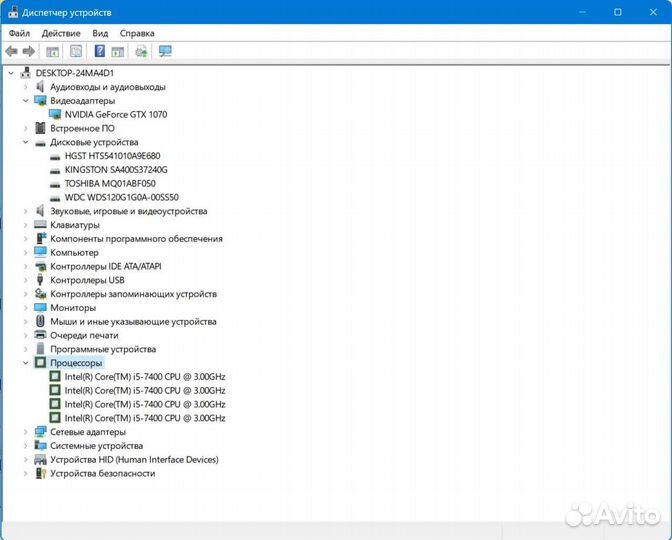
Task: Select the NVIDIA GeForce GTX 1070 device
Action: (115, 115)
